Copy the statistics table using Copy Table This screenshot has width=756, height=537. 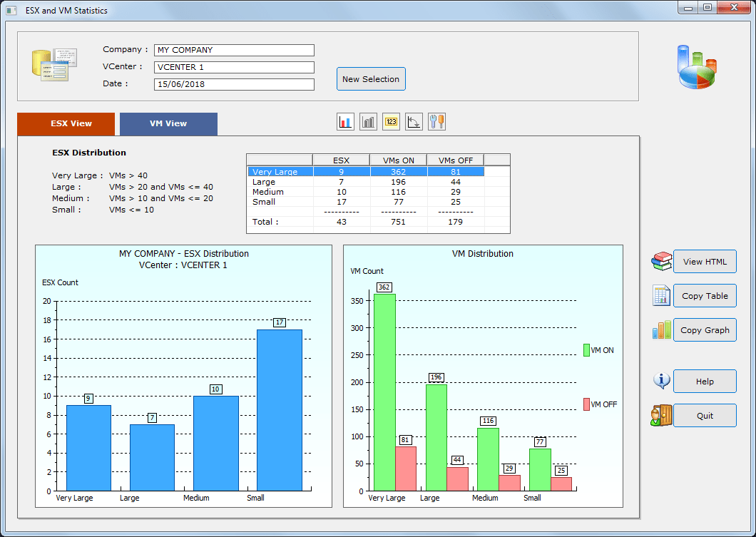point(705,295)
